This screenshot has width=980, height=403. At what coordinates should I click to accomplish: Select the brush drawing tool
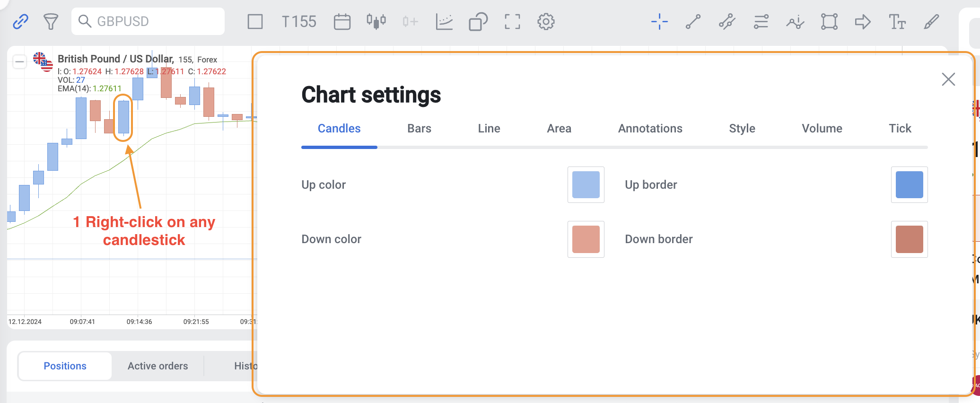(x=931, y=21)
